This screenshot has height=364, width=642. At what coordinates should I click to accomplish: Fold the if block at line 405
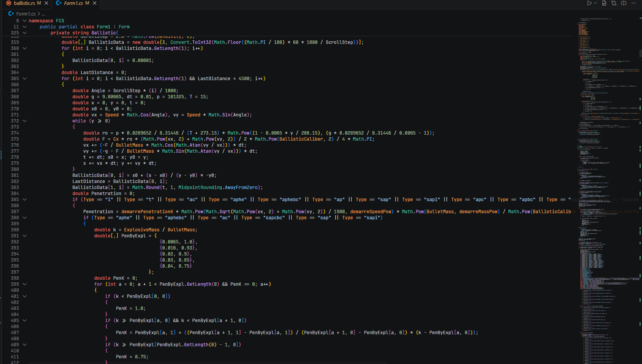click(x=25, y=321)
